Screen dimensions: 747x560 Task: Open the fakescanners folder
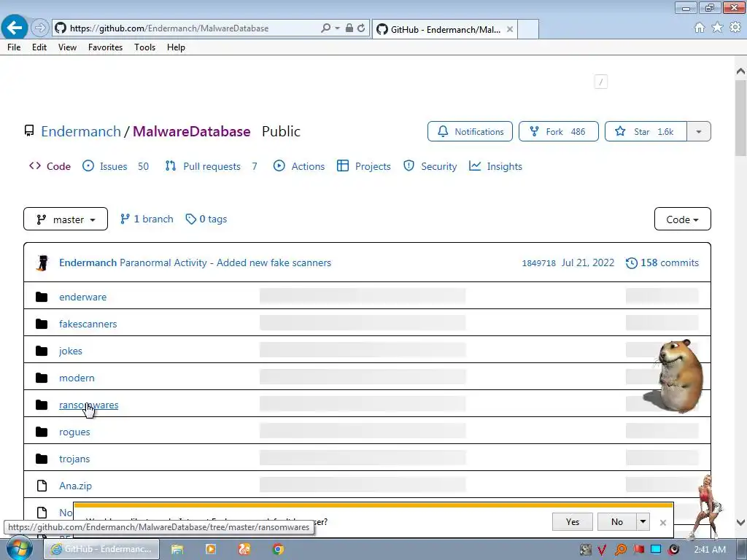[88, 324]
